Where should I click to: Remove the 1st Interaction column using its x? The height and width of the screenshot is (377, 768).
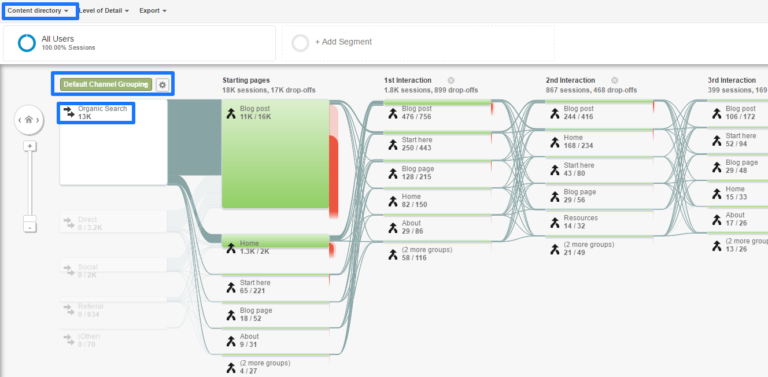click(x=451, y=80)
